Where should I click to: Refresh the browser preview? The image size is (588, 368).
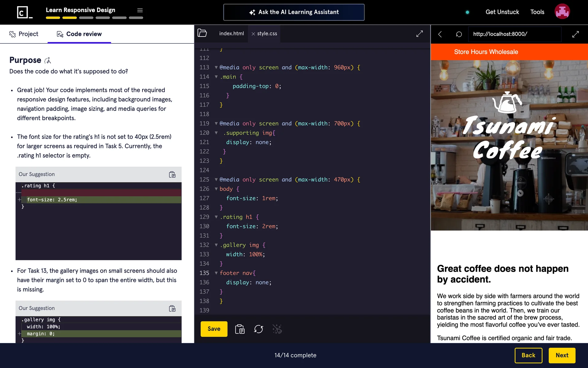click(x=459, y=34)
